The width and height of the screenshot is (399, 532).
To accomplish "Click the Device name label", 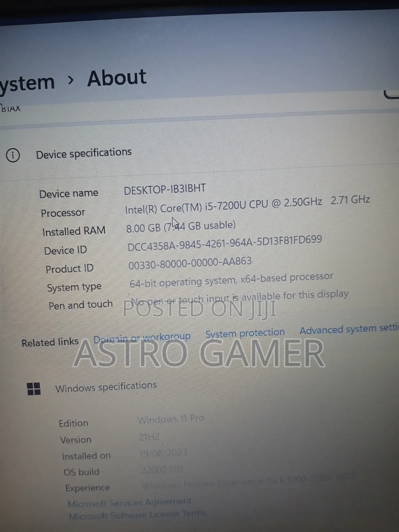I will 69,194.
